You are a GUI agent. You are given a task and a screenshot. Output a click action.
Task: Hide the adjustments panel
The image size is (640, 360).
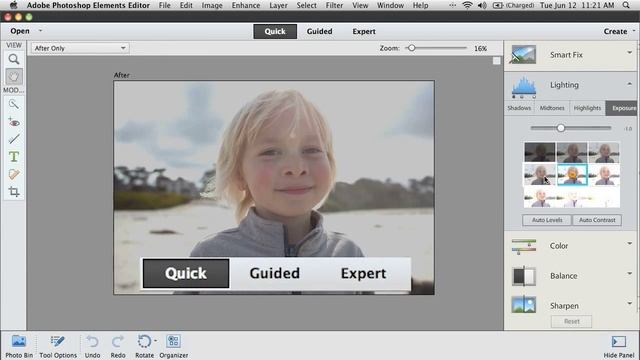619,347
